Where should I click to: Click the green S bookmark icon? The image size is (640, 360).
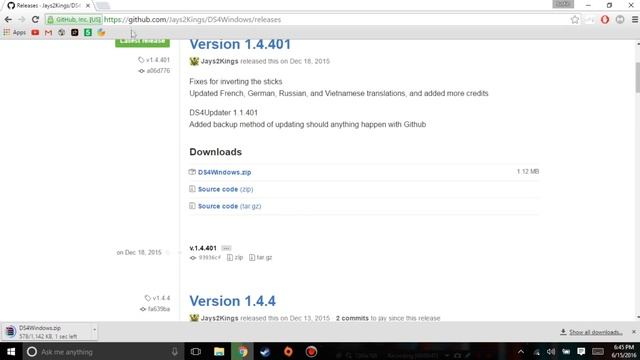(88, 32)
